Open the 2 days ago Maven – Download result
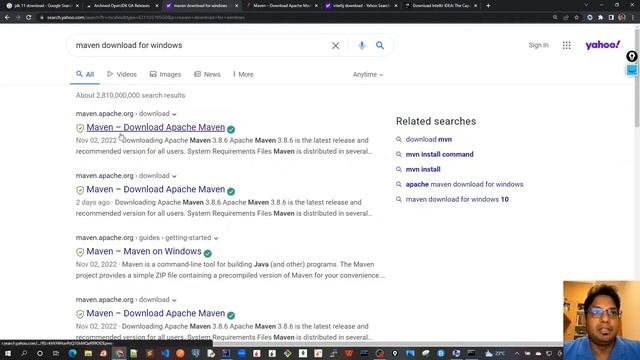This screenshot has width=640, height=360. 156,189
